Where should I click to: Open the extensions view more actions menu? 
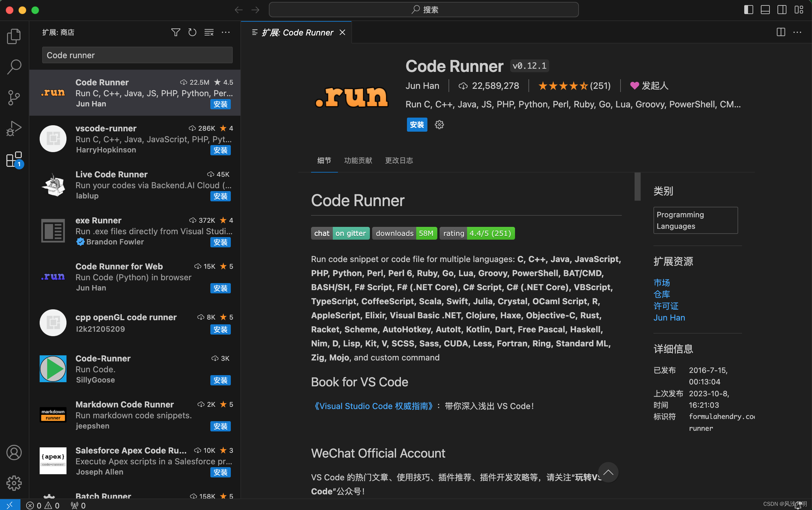[226, 32]
